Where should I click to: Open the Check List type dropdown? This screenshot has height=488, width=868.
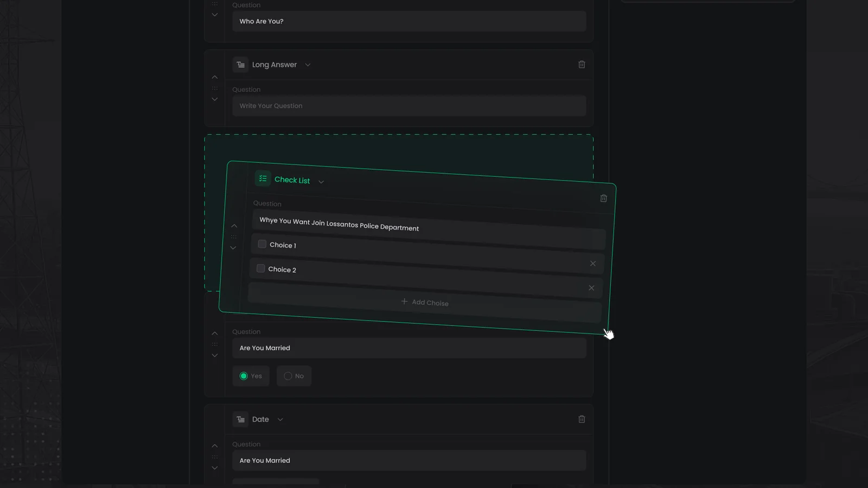click(321, 182)
